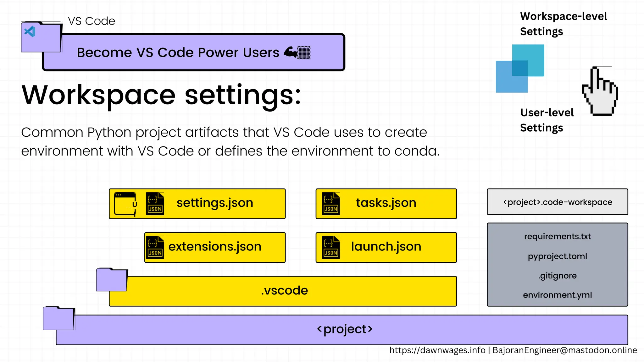644x362 pixels.
Task: Select the settings.json box
Action: [197, 204]
